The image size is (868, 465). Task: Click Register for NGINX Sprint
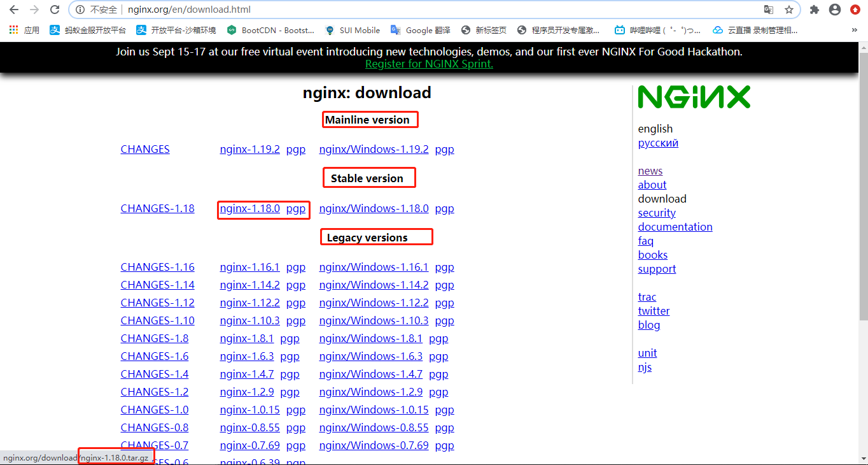click(x=429, y=64)
